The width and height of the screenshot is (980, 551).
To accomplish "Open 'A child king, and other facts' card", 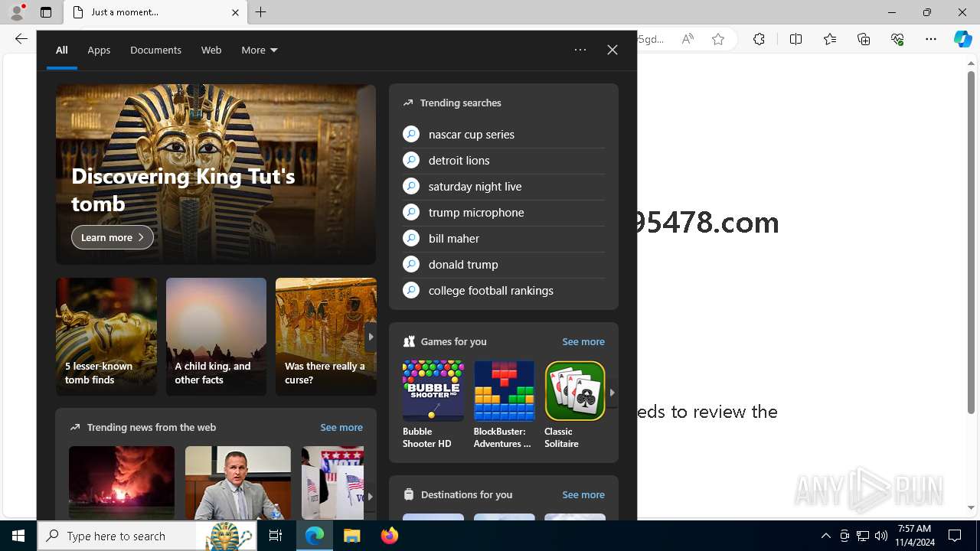I will point(216,337).
